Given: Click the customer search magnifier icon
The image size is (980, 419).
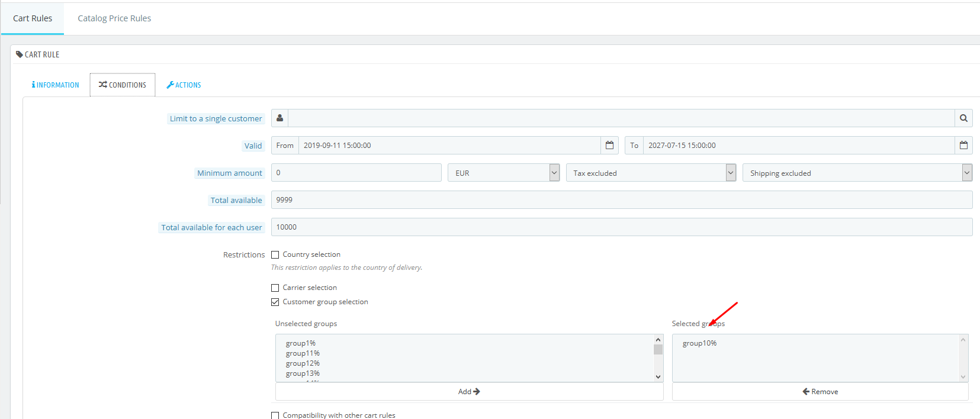Looking at the screenshot, I should point(963,118).
